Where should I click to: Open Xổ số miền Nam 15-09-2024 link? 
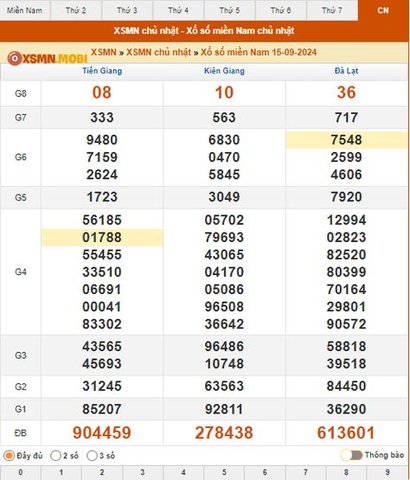(259, 52)
